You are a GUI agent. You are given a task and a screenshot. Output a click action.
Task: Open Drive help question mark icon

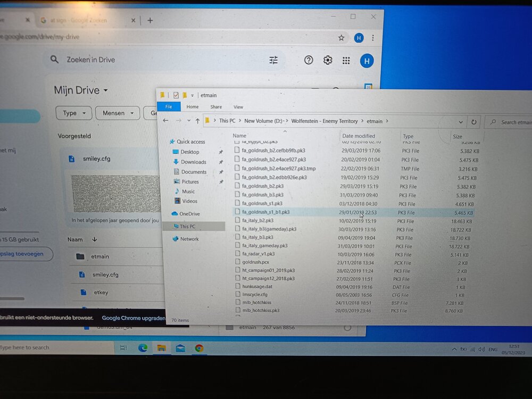point(309,60)
